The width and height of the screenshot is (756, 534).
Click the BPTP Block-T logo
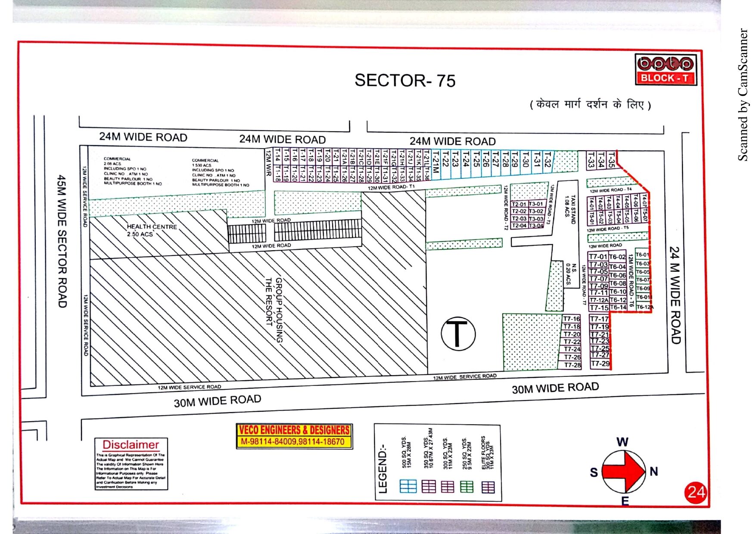(x=665, y=69)
